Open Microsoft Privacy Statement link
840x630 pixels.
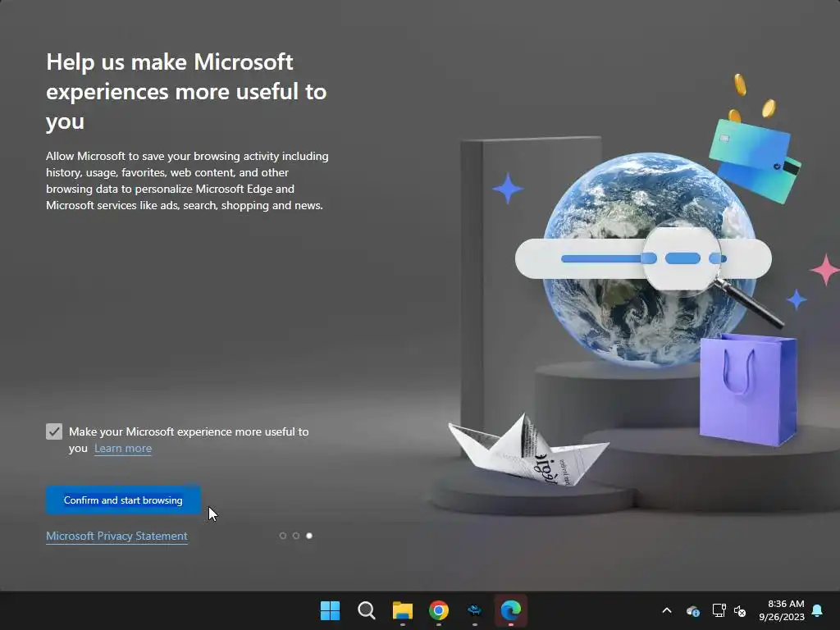point(116,536)
